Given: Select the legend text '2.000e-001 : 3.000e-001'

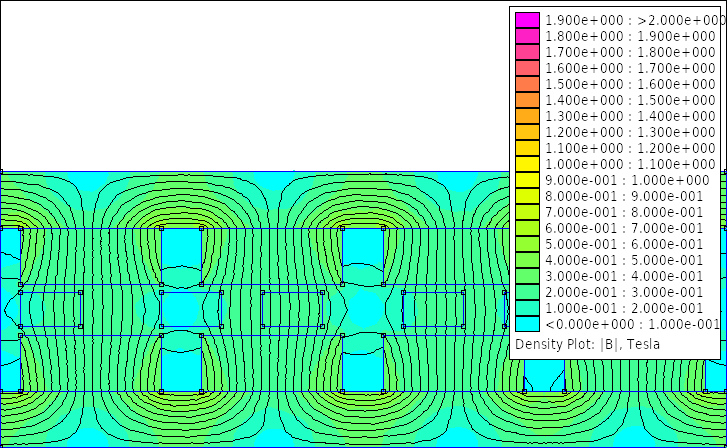Looking at the screenshot, I should tap(624, 292).
